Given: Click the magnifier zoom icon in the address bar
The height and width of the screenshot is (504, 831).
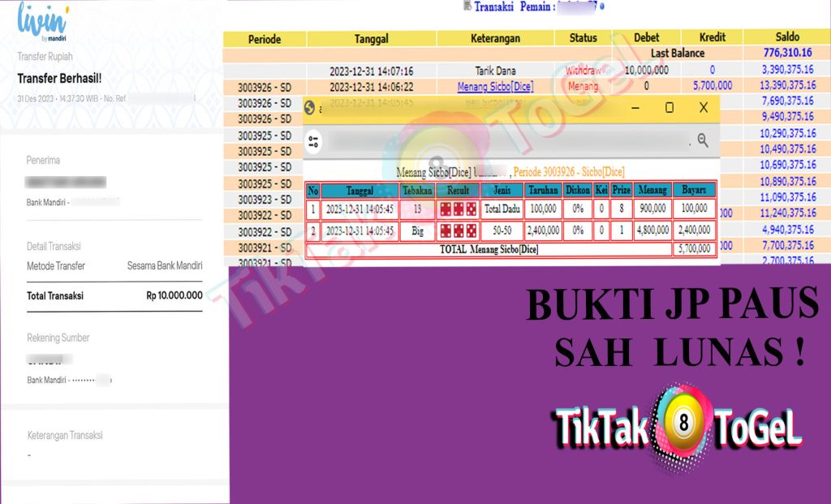Looking at the screenshot, I should pos(703,140).
